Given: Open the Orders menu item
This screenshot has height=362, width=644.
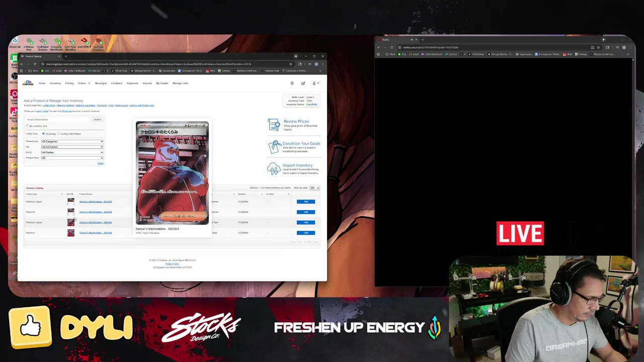Looking at the screenshot, I should tap(82, 83).
